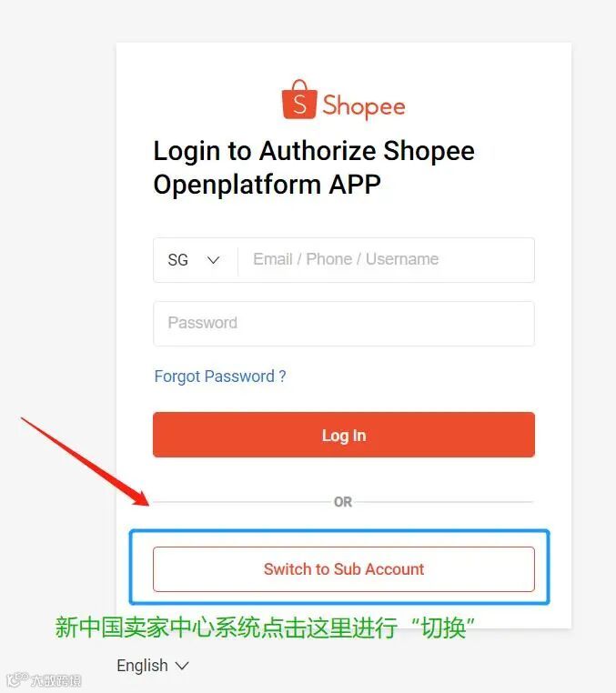Click the watermark logo icon at bottom-left

(x=16, y=679)
